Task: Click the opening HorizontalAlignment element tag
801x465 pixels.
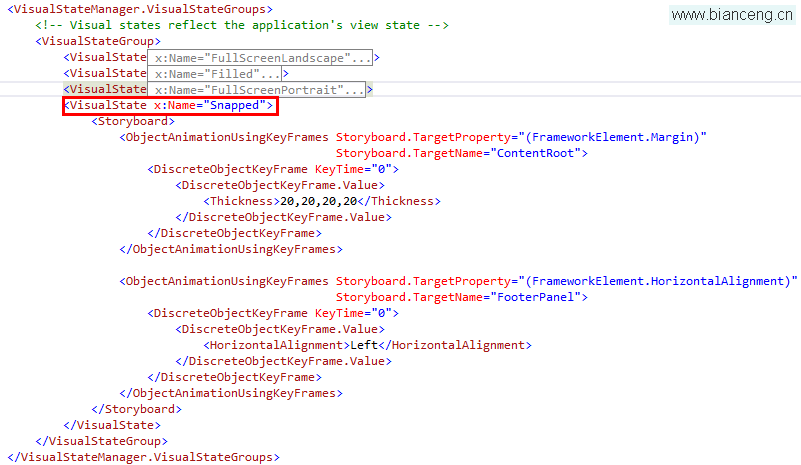Action: (277, 345)
